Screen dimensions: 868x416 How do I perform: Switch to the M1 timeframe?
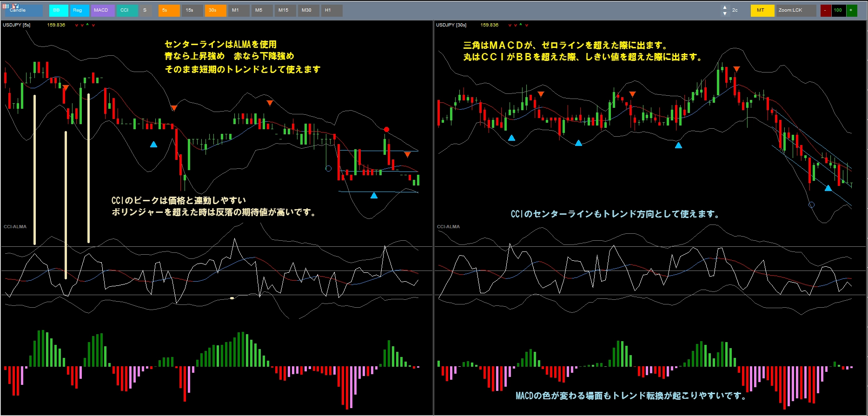(x=239, y=11)
